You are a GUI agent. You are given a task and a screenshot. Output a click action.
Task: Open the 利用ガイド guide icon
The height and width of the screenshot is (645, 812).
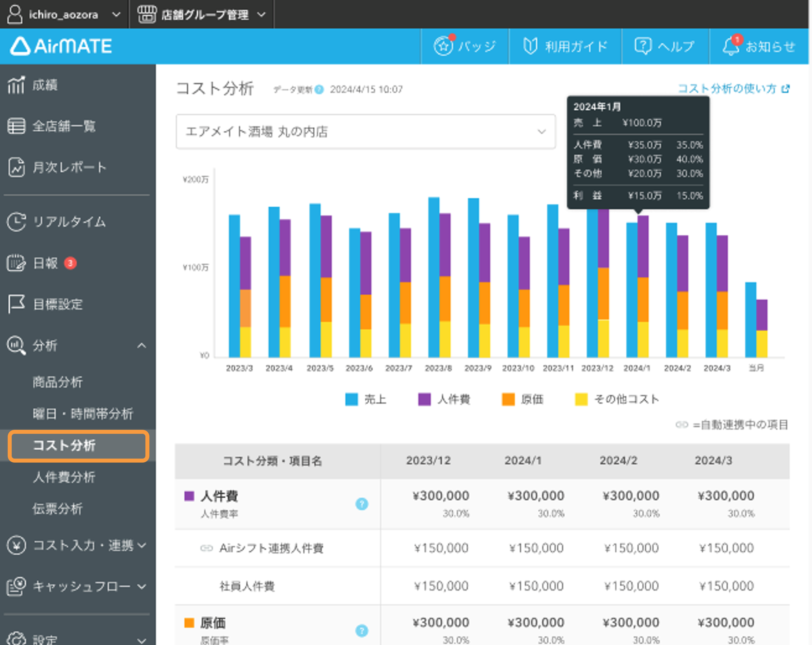[530, 46]
